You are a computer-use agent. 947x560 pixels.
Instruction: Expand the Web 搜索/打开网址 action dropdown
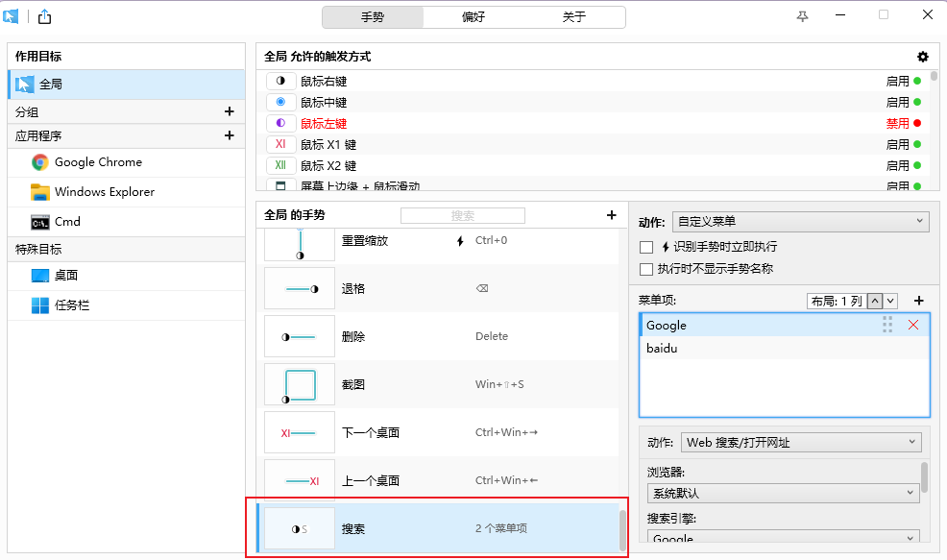coord(801,443)
